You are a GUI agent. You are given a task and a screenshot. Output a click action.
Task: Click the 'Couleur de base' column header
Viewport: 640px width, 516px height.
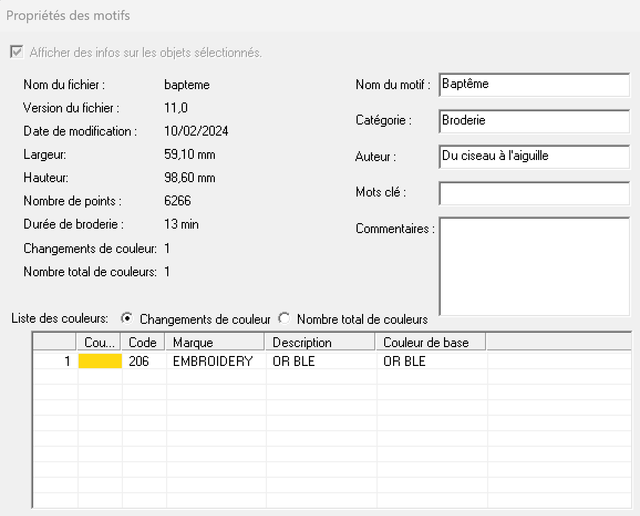click(432, 343)
